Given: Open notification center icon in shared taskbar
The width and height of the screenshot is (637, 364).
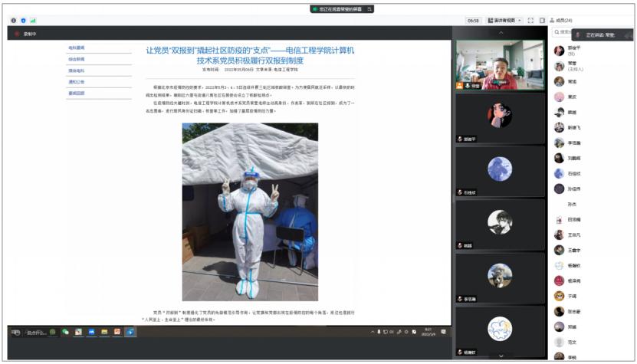Looking at the screenshot, I should [443, 332].
